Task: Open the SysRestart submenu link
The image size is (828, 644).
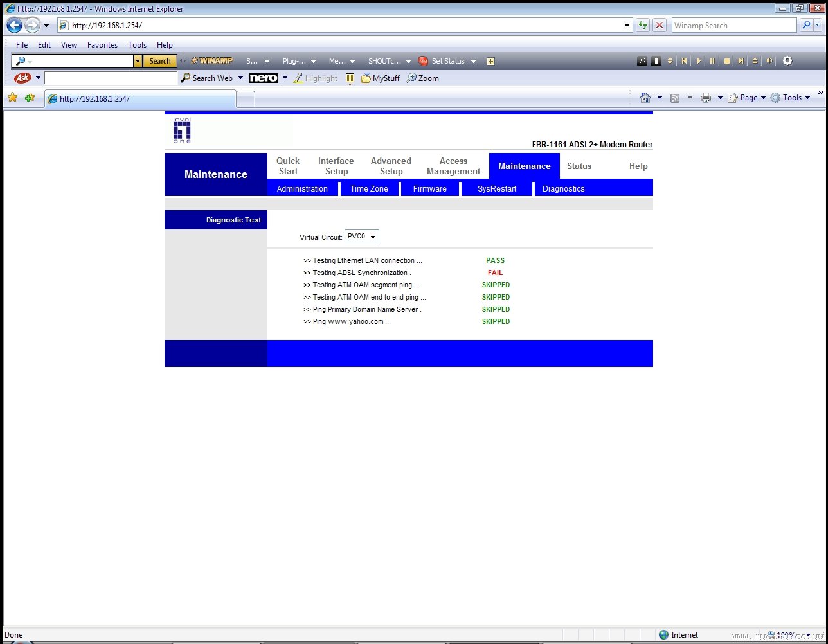Action: (x=497, y=189)
